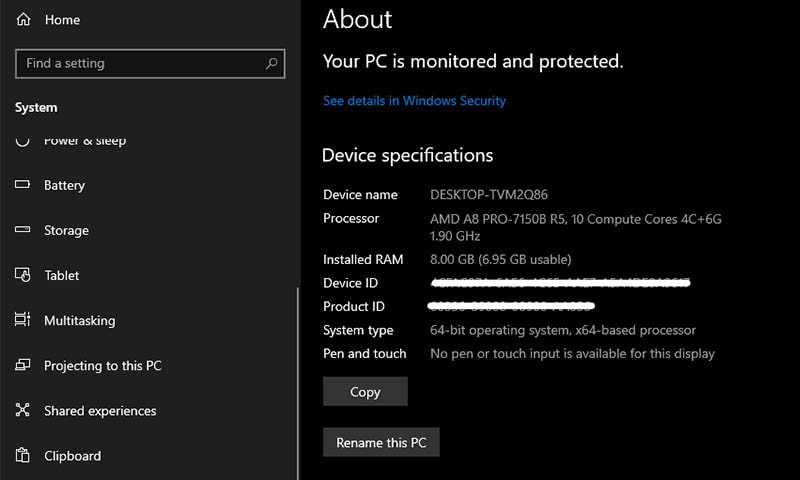The image size is (800, 480).
Task: Go to Battery settings
Action: [64, 185]
